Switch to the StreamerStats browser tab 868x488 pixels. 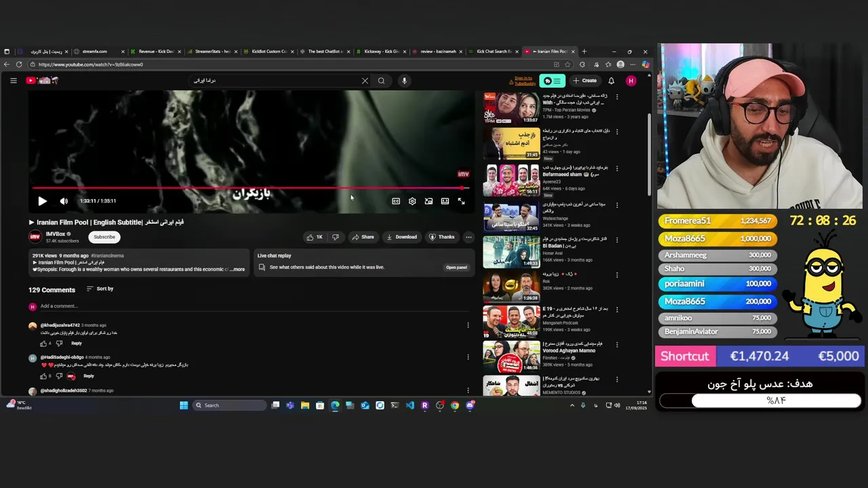tap(212, 52)
